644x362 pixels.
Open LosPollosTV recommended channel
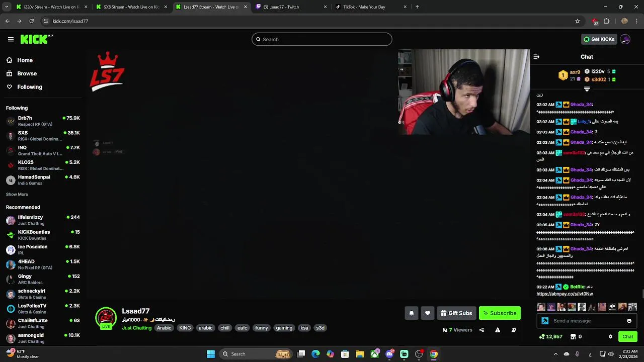[x=43, y=309]
